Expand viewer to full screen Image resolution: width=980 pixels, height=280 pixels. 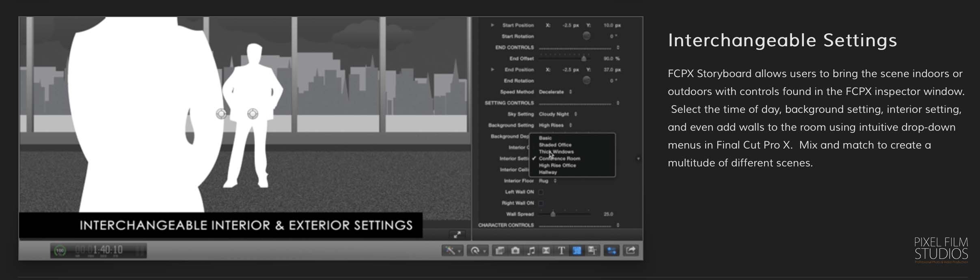click(457, 235)
